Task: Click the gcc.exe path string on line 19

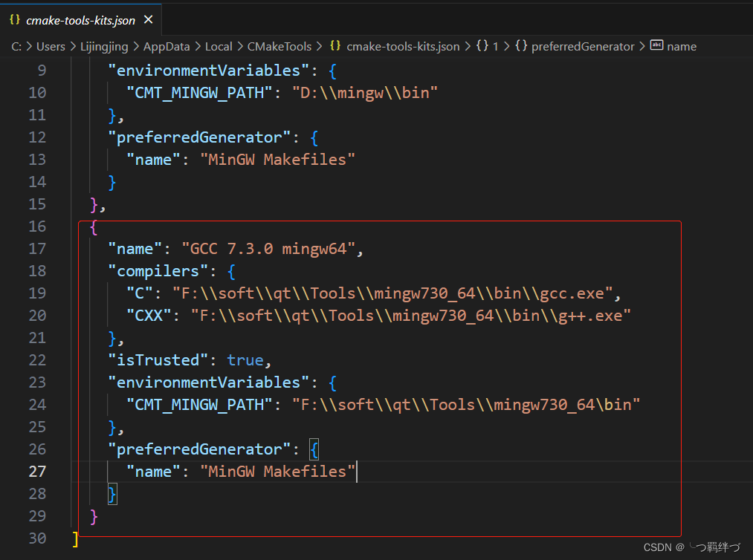Action: pos(392,293)
